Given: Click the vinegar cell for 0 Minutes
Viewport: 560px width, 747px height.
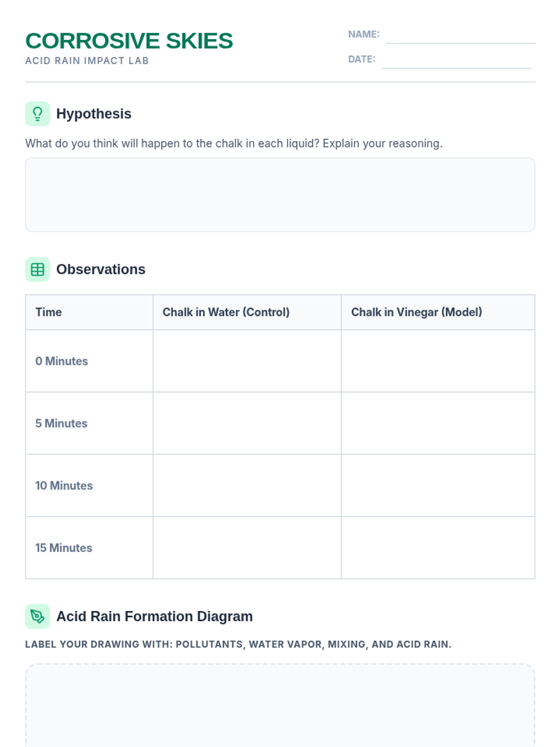Looking at the screenshot, I should [438, 361].
